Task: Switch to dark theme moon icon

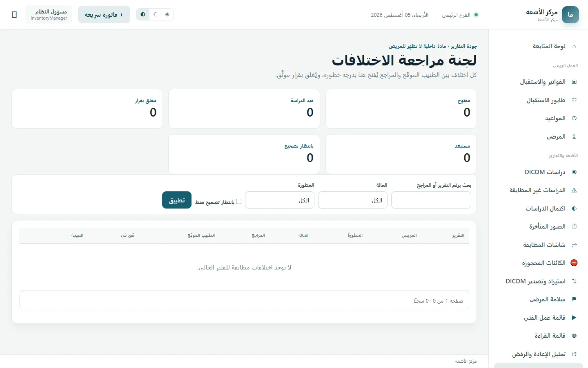Action: (155, 14)
